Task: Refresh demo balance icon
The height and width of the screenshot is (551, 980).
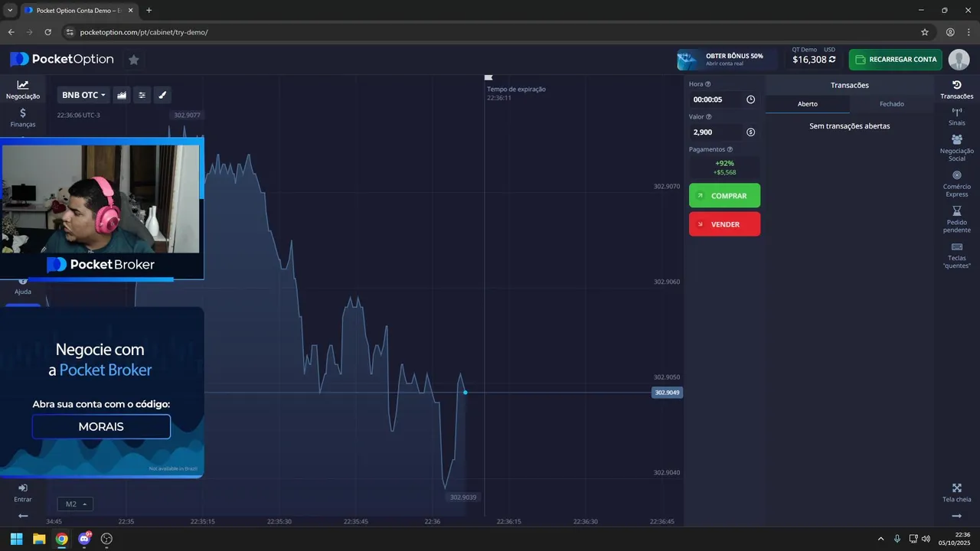Action: (x=832, y=59)
